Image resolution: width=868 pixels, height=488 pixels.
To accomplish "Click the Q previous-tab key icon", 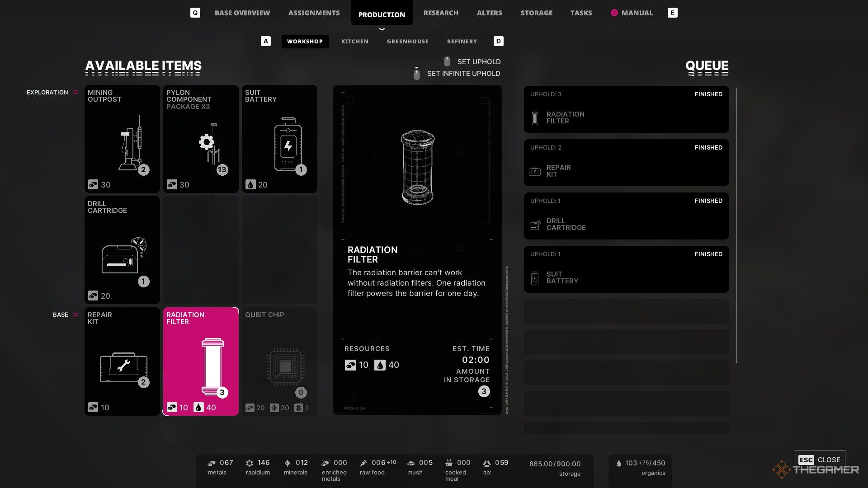I will click(195, 13).
